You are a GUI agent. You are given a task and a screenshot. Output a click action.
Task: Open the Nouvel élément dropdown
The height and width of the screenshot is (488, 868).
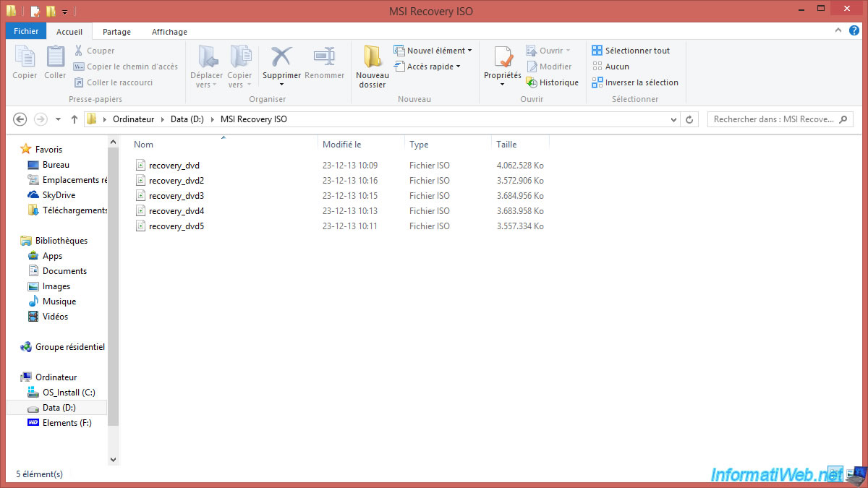click(x=433, y=51)
